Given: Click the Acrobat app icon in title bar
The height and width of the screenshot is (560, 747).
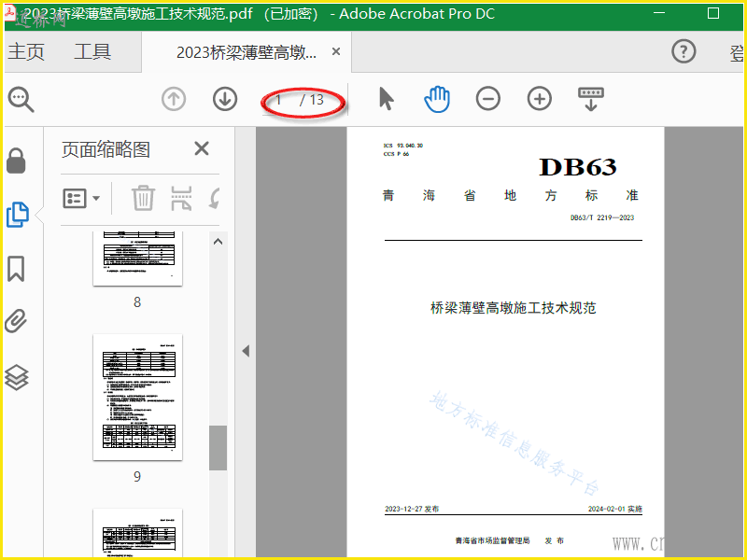Looking at the screenshot, I should click(9, 11).
